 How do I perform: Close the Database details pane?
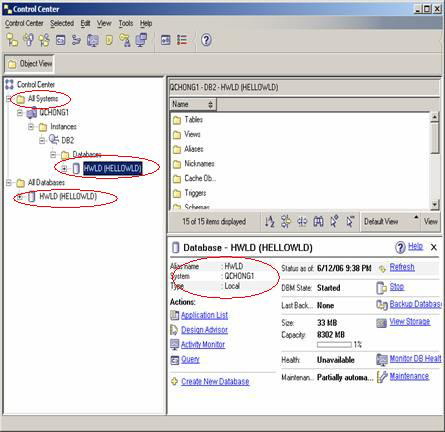pyautogui.click(x=434, y=247)
